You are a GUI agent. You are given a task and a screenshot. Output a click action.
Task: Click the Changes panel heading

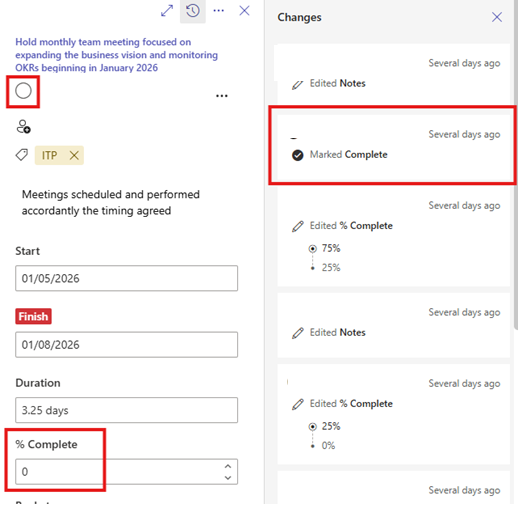coord(299,17)
